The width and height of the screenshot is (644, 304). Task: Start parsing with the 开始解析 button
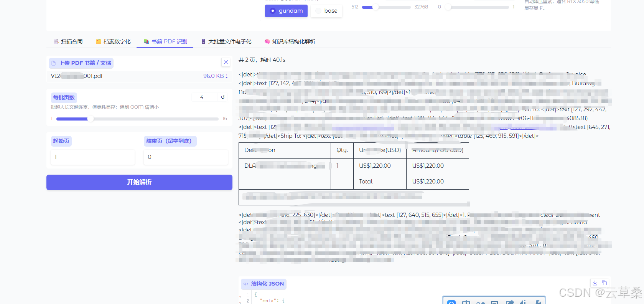[139, 182]
